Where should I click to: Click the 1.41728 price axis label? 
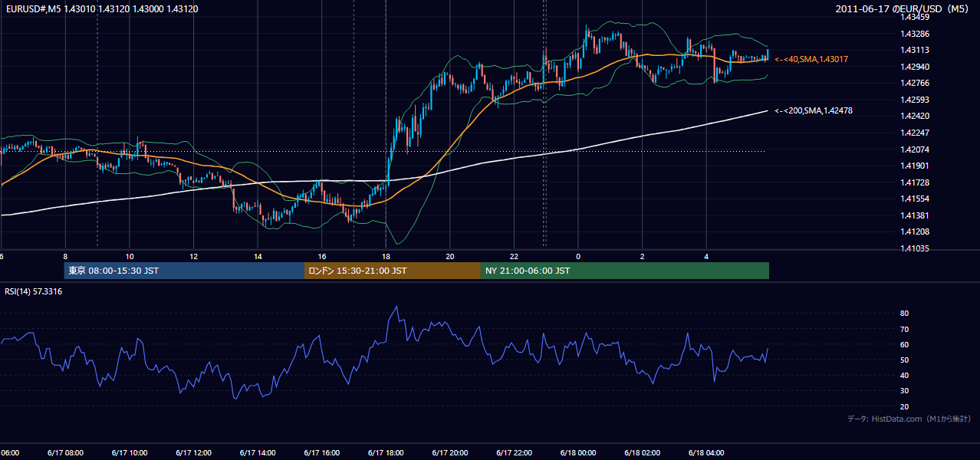coord(915,182)
